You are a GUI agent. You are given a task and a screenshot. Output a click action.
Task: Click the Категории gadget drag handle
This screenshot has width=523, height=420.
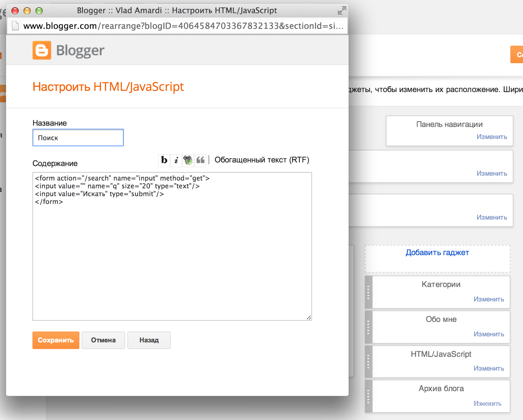coord(368,292)
